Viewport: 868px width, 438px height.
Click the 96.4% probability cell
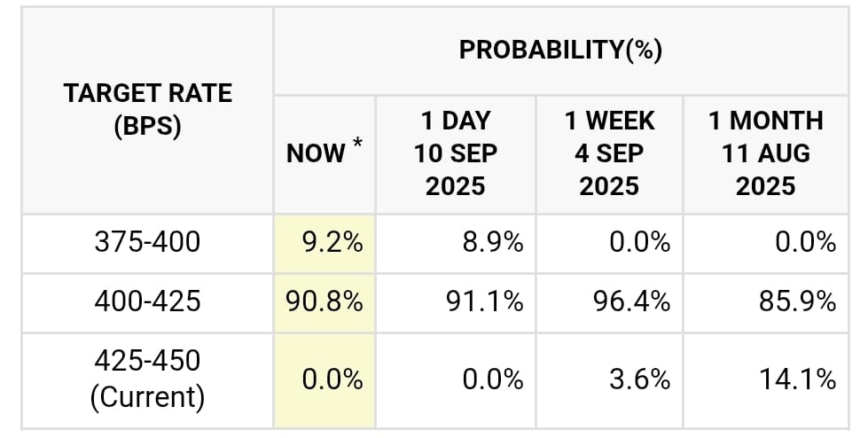[609, 303]
